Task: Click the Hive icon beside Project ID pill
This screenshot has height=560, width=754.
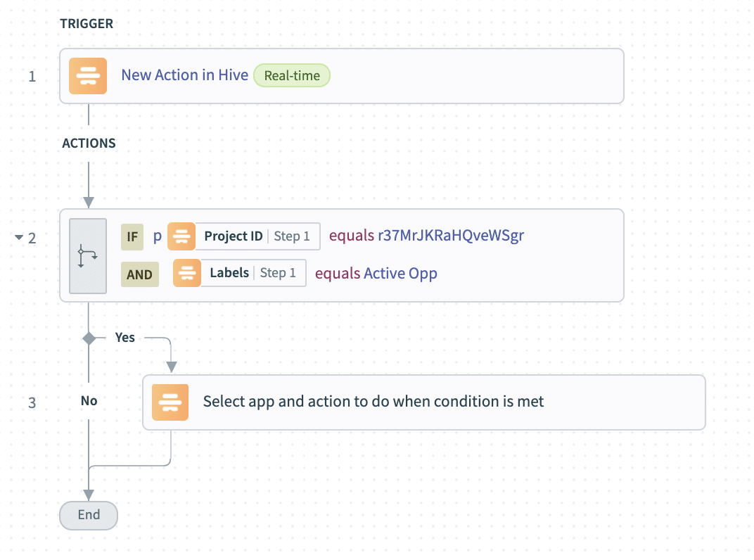Action: tap(181, 236)
